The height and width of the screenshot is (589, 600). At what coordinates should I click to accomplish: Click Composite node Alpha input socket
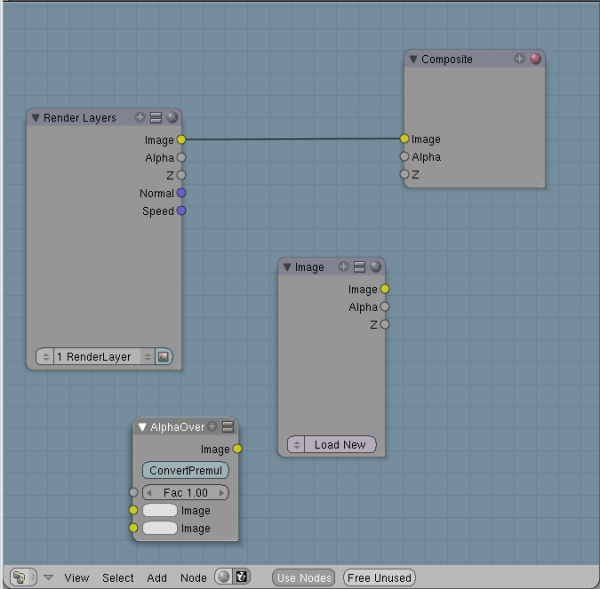[x=404, y=156]
